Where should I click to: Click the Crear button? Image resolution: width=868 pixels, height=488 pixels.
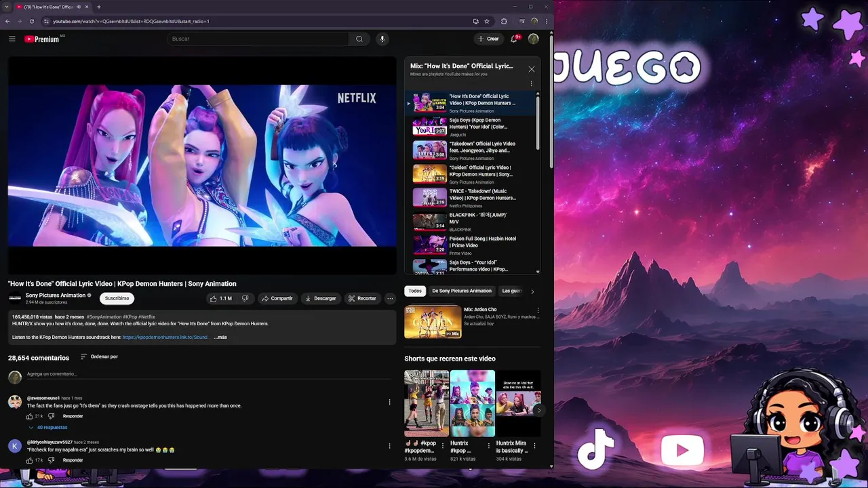pos(488,39)
